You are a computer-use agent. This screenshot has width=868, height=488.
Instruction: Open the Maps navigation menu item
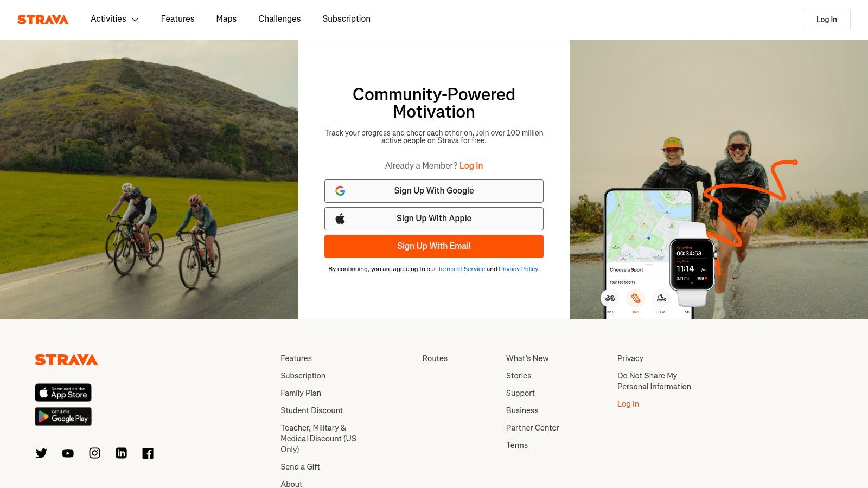226,19
